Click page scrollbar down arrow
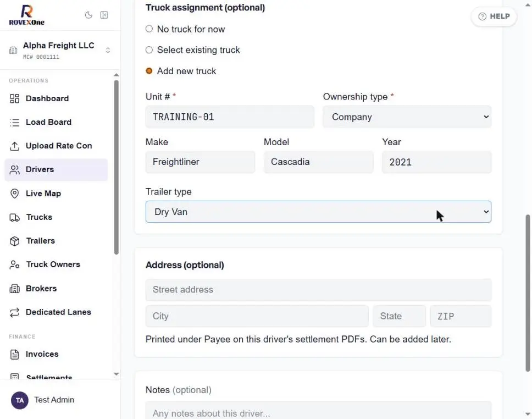 pos(528,414)
